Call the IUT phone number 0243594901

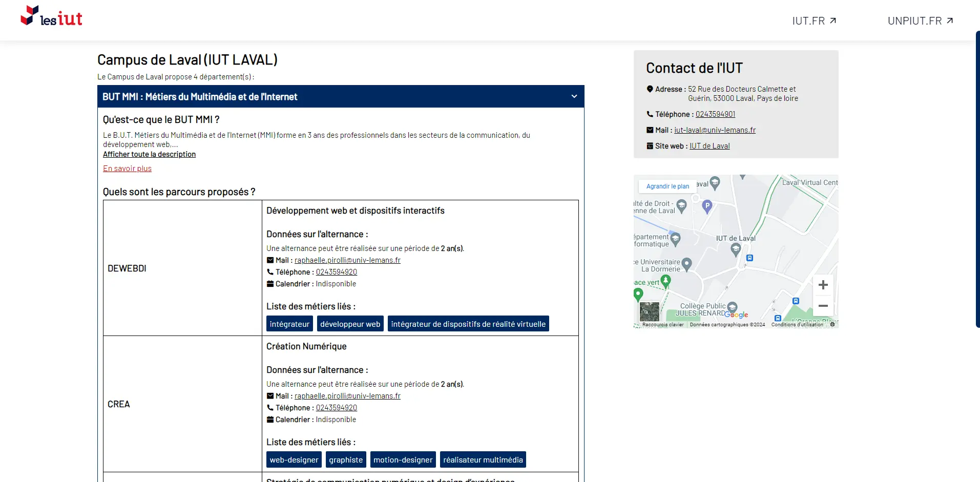click(x=715, y=114)
